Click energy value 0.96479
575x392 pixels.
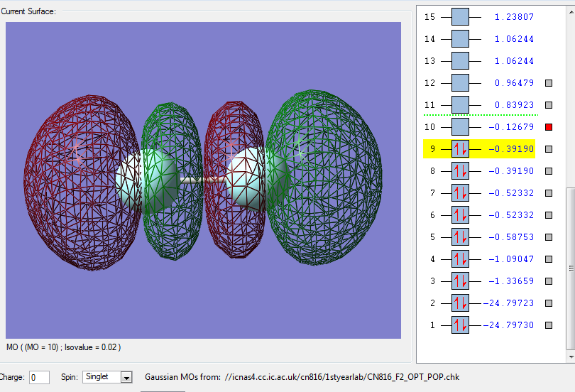[x=514, y=83]
